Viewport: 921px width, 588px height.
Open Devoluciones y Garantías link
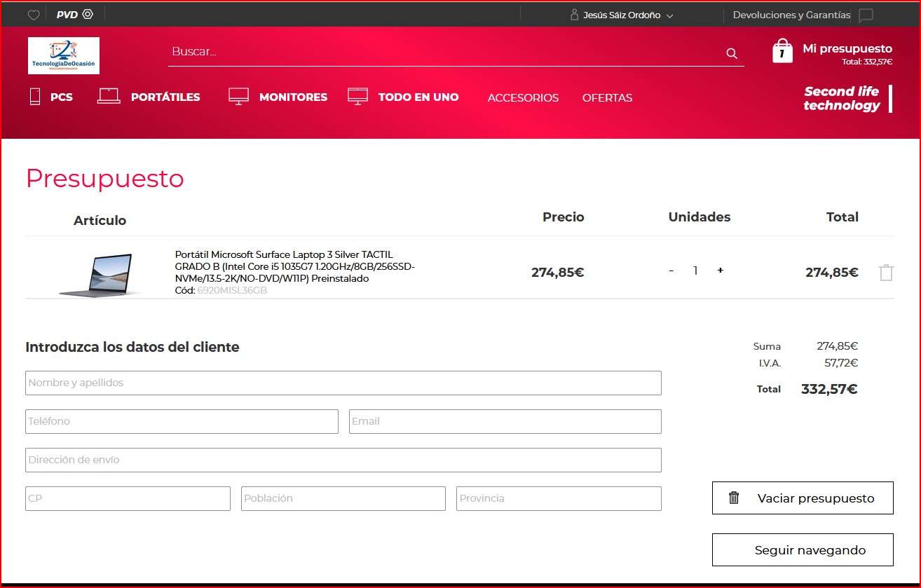[x=791, y=15]
